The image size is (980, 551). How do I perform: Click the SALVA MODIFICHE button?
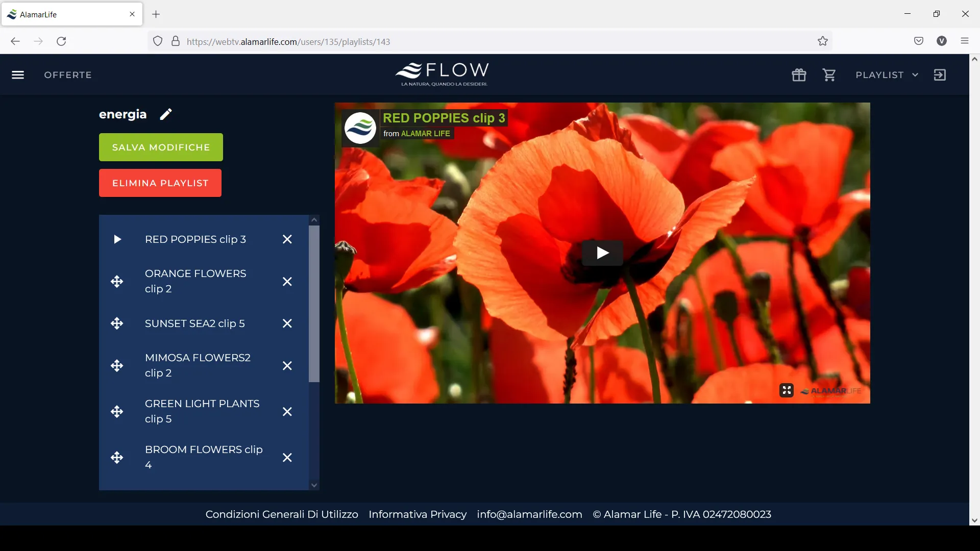coord(161,147)
